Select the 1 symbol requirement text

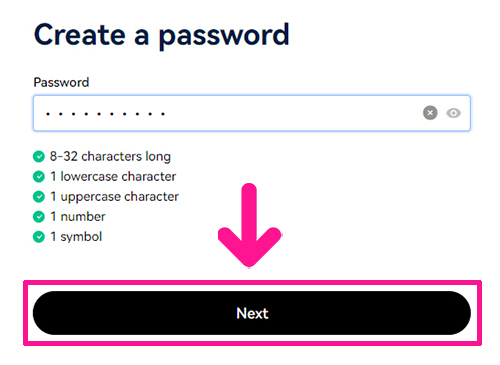point(76,237)
